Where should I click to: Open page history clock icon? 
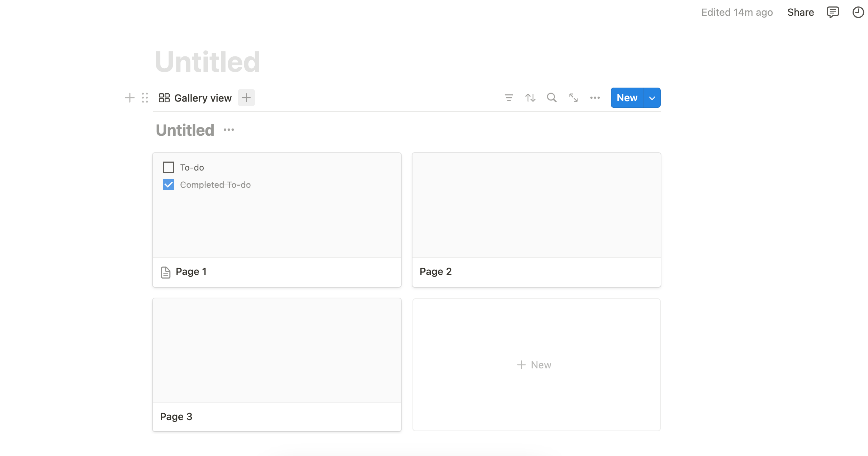858,12
